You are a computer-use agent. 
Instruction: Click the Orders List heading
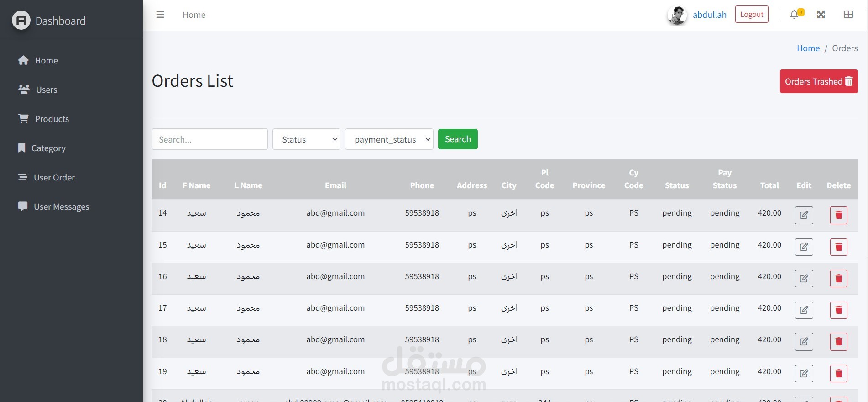[192, 81]
